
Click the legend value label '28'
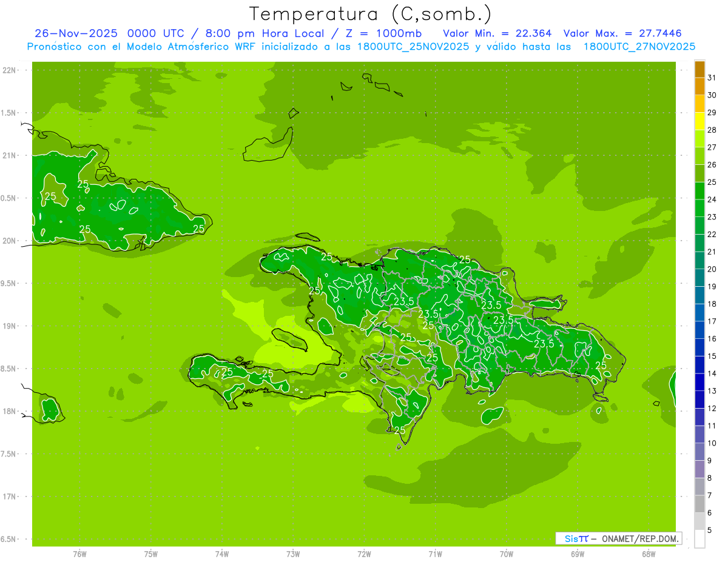point(712,130)
